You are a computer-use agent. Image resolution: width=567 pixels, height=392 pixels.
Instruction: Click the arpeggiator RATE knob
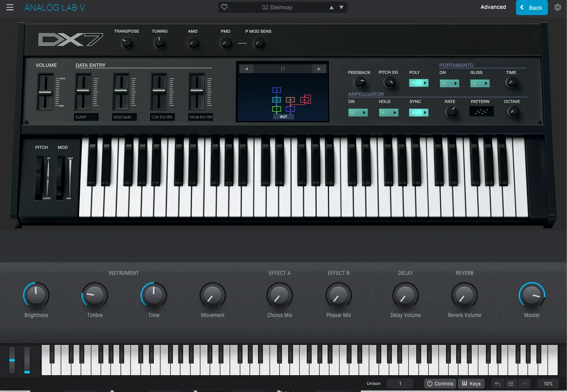pos(450,112)
